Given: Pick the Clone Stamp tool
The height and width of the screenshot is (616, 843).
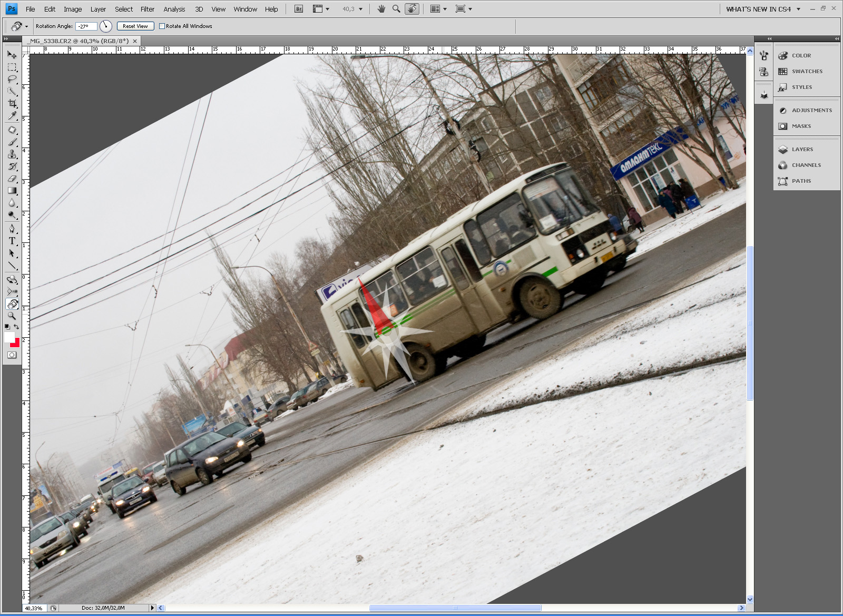Looking at the screenshot, I should click(x=12, y=154).
